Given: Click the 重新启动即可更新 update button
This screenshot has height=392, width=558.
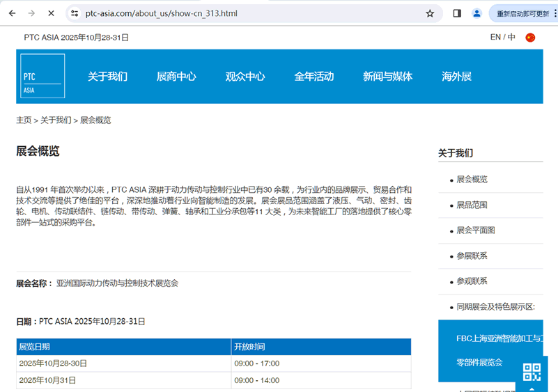Looking at the screenshot, I should pyautogui.click(x=522, y=14).
